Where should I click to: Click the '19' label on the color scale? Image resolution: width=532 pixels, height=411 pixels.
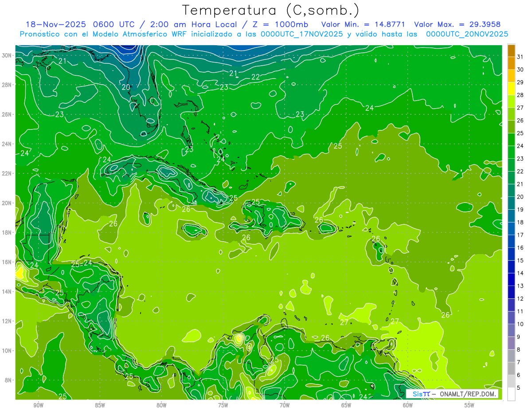(x=520, y=210)
